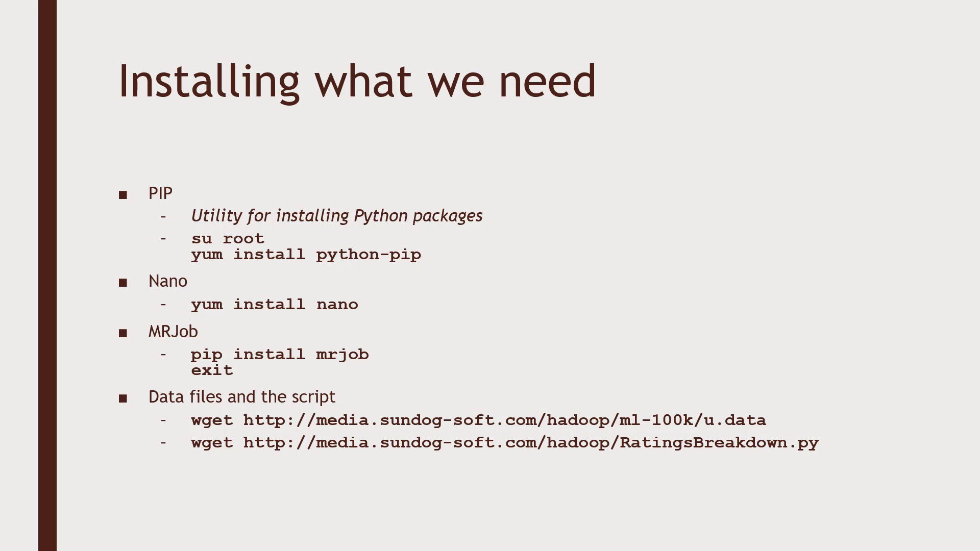Click 'Installing what we need' title text
Image resolution: width=980 pixels, height=551 pixels.
[x=356, y=80]
